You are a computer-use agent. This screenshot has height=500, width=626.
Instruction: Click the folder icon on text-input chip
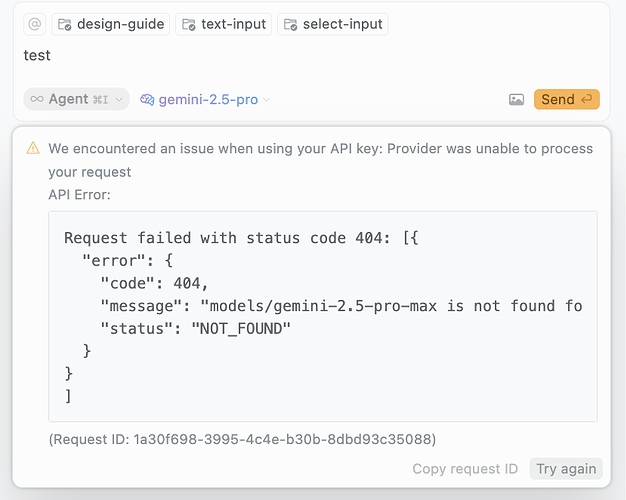pyautogui.click(x=188, y=24)
